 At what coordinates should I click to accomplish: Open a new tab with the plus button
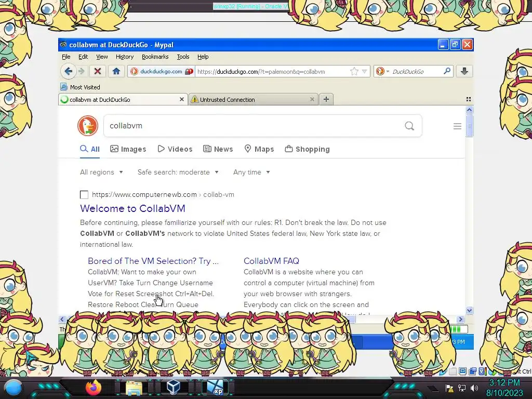click(326, 99)
